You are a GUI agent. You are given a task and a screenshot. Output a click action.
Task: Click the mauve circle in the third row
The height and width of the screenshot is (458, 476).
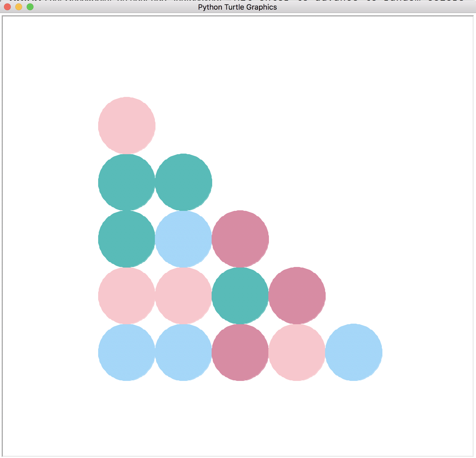pyautogui.click(x=240, y=239)
